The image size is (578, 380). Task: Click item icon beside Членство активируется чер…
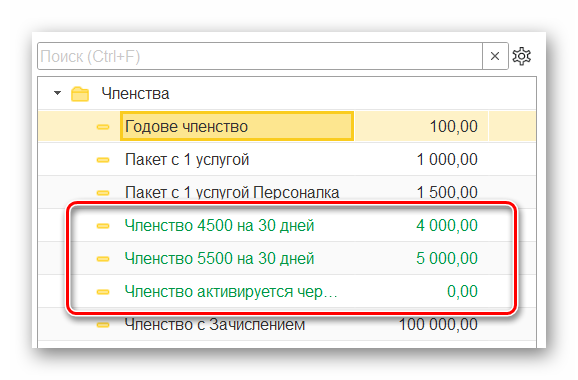coord(103,292)
